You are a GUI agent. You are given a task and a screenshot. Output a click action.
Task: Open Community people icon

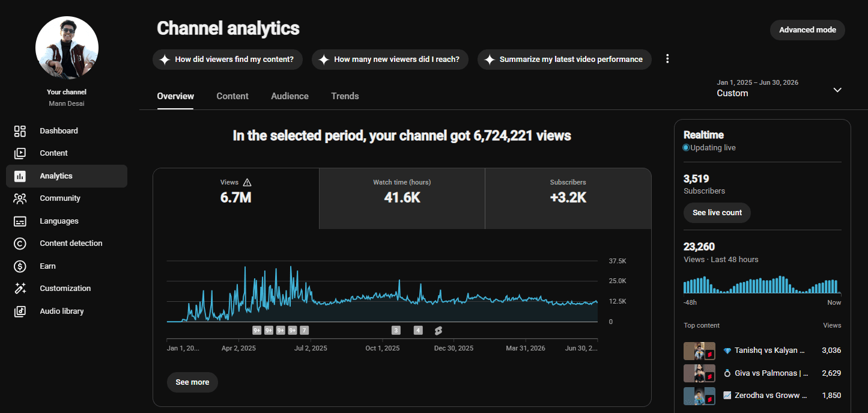point(20,198)
